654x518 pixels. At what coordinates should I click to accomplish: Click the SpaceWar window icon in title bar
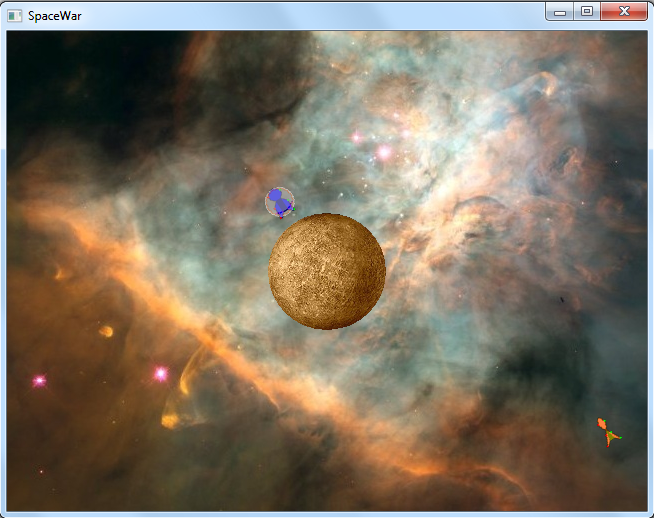point(15,16)
